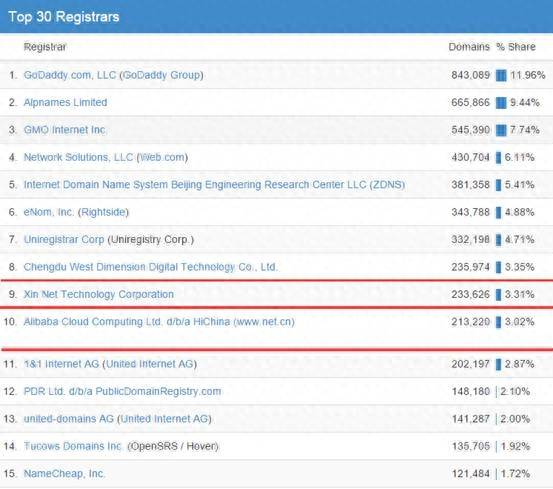
Task: Open the GMO Internet Inc. link
Action: [65, 130]
